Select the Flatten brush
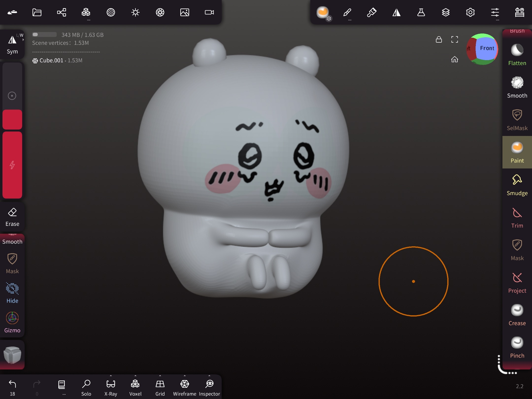 point(517,55)
